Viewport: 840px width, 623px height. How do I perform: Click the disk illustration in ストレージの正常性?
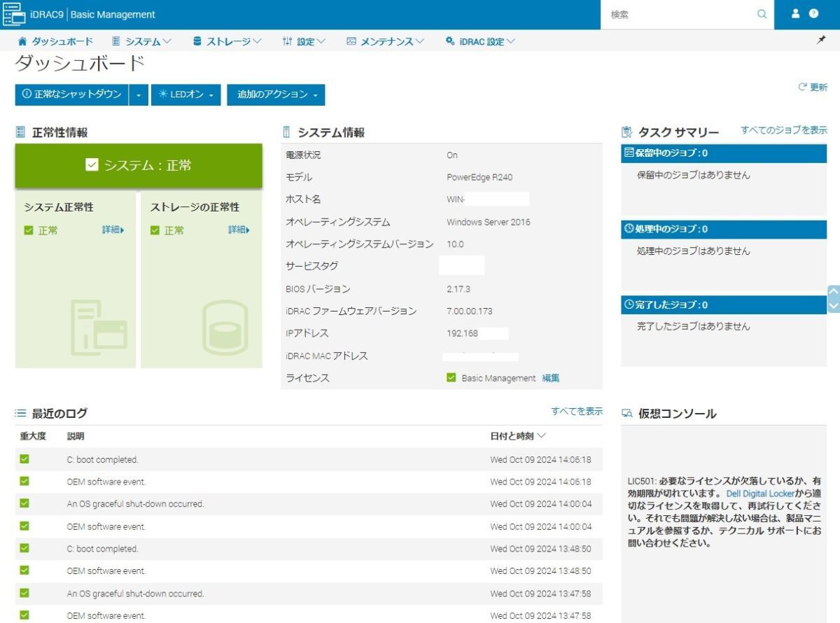pyautogui.click(x=225, y=327)
